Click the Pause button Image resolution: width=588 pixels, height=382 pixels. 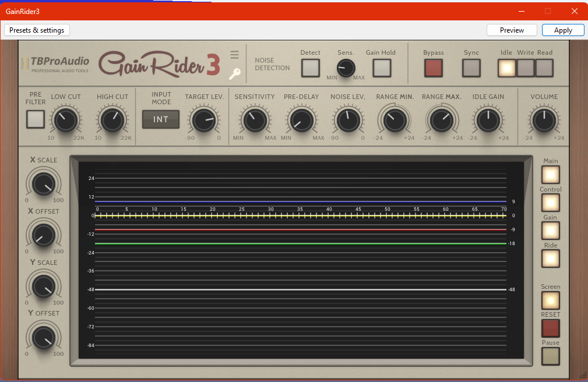tap(551, 356)
